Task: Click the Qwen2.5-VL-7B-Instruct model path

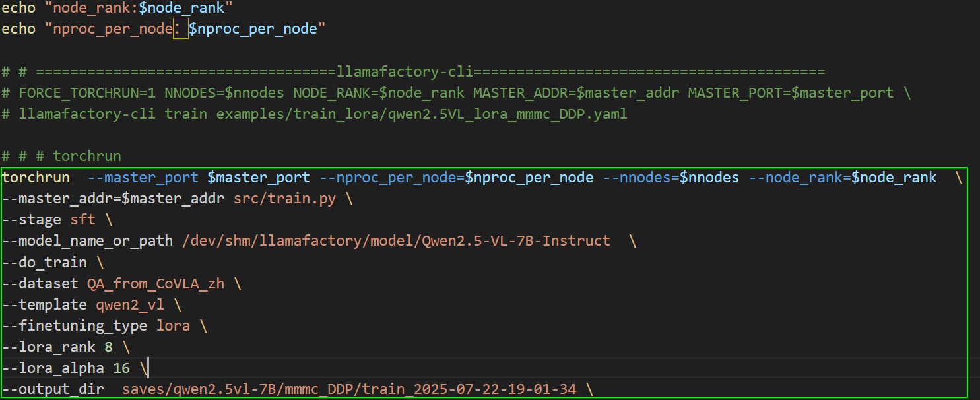Action: click(x=396, y=241)
